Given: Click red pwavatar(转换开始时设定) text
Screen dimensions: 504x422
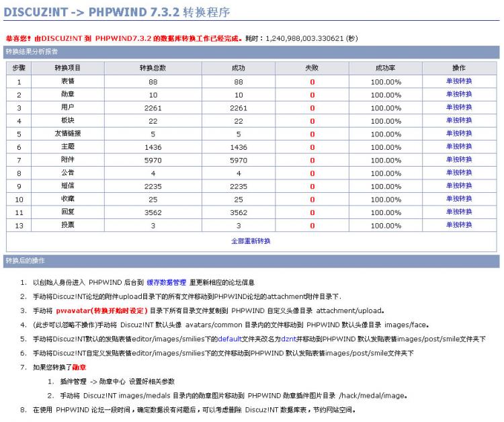Looking at the screenshot, I should pyautogui.click(x=101, y=311).
